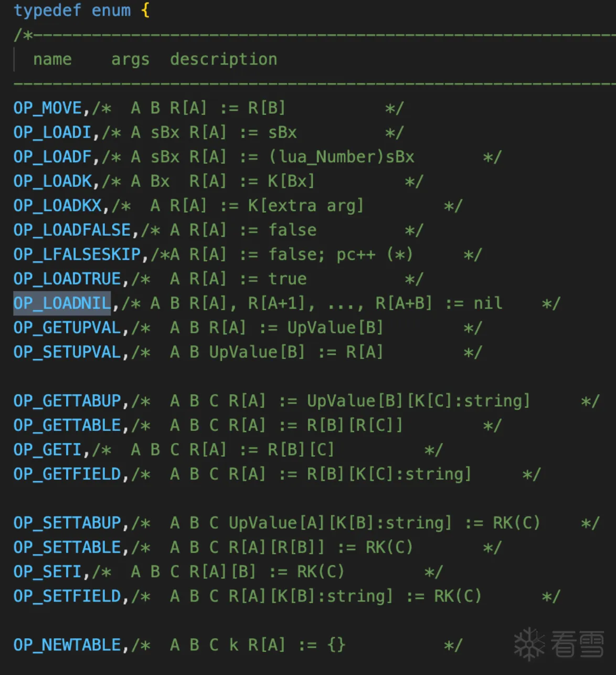The width and height of the screenshot is (616, 675).
Task: Click the word description in comment header
Action: click(224, 59)
